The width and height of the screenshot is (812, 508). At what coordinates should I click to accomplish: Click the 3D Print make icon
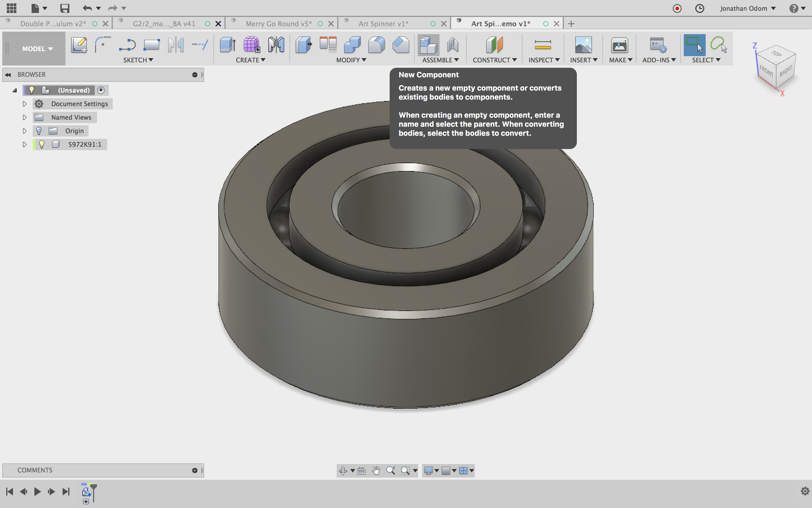619,45
